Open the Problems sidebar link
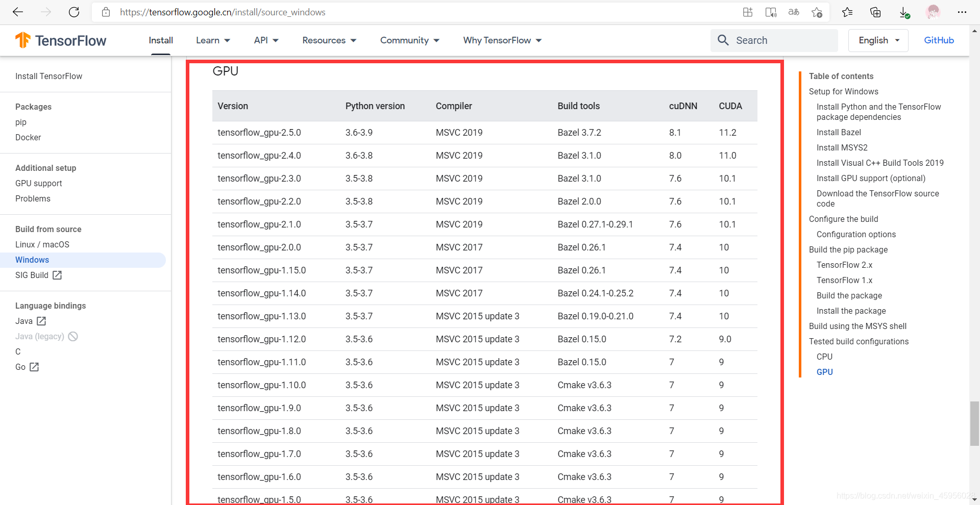Image resolution: width=980 pixels, height=505 pixels. 33,198
